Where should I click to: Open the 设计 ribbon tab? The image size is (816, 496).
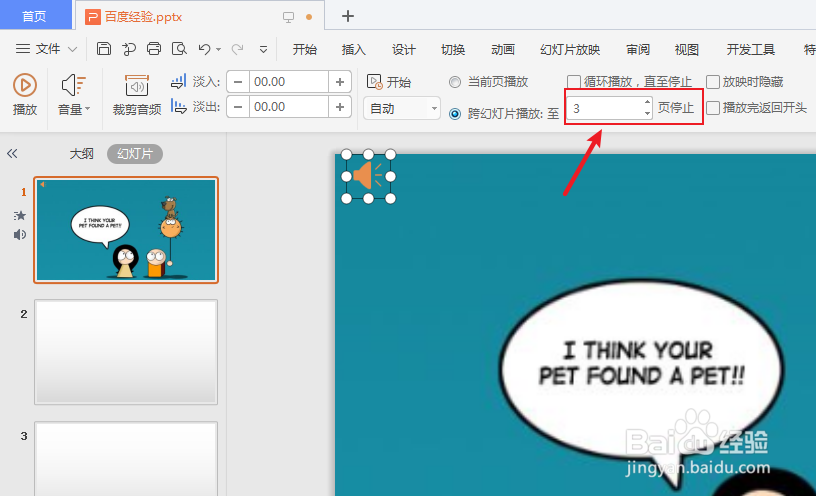click(x=404, y=49)
